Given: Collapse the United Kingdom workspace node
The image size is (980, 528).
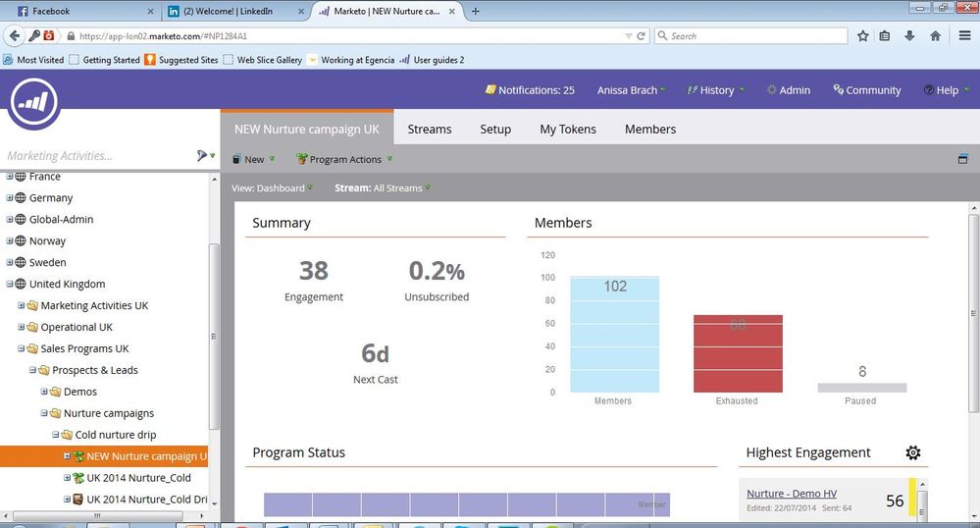Looking at the screenshot, I should (x=10, y=284).
